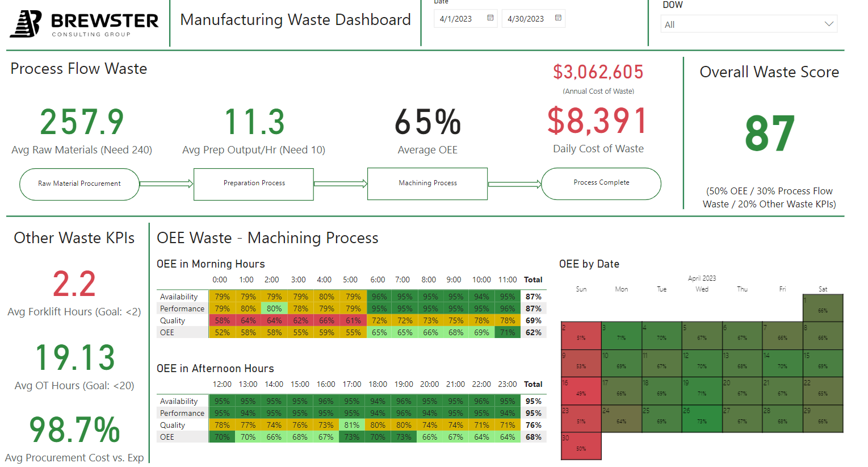Viewport: 868px width, 467px height.
Task: Click the Brewster Consulting Group logo
Action: [84, 23]
